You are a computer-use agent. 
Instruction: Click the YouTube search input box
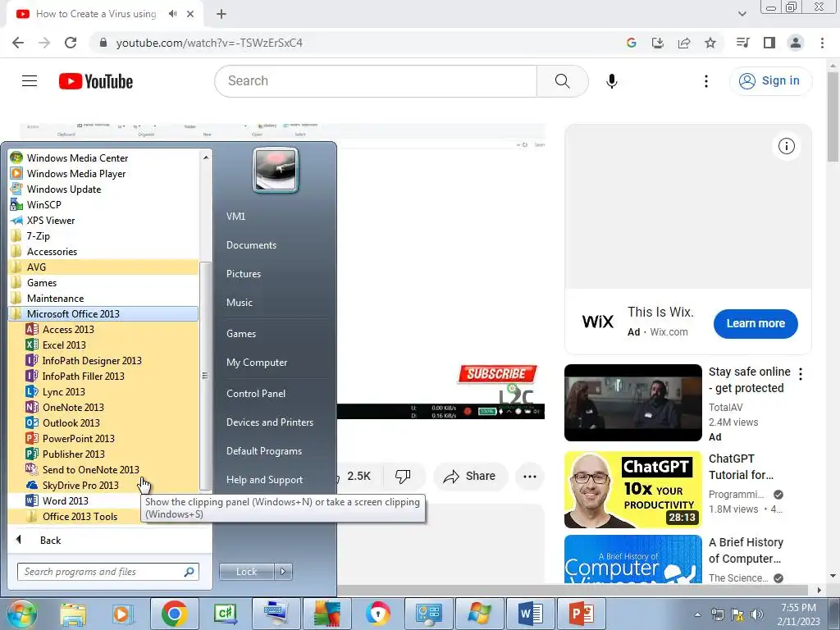[x=376, y=81]
